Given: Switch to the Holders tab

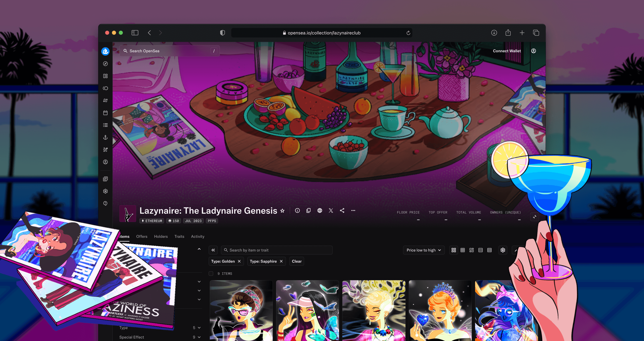Looking at the screenshot, I should tap(161, 236).
